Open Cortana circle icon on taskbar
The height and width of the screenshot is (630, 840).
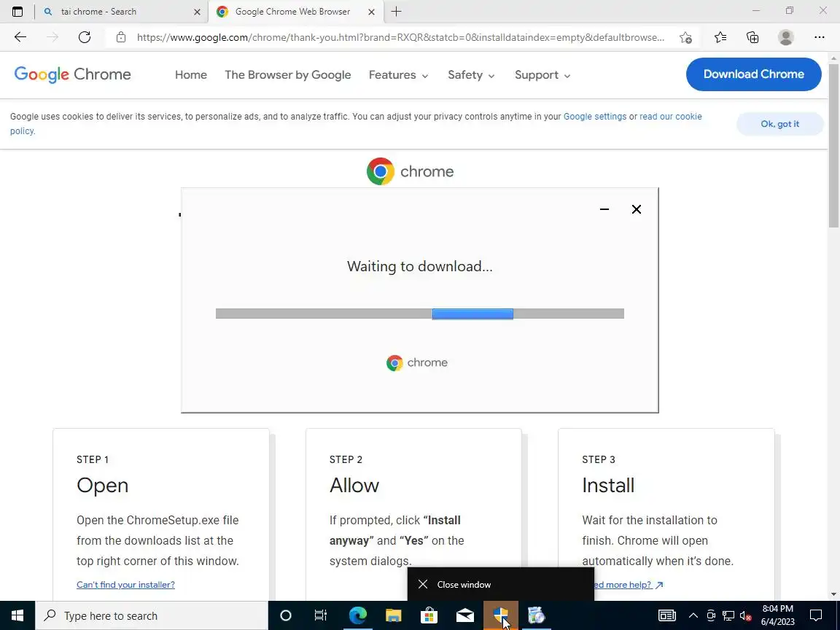[x=286, y=615]
